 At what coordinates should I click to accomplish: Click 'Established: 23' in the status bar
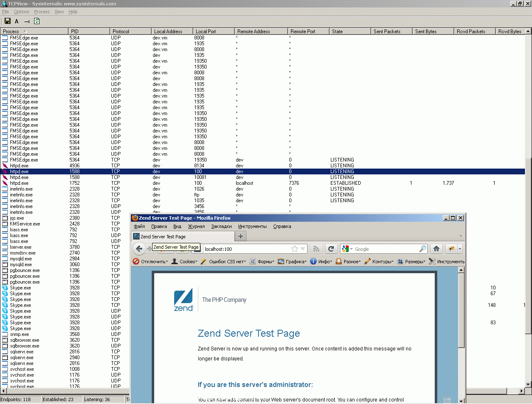(58, 399)
